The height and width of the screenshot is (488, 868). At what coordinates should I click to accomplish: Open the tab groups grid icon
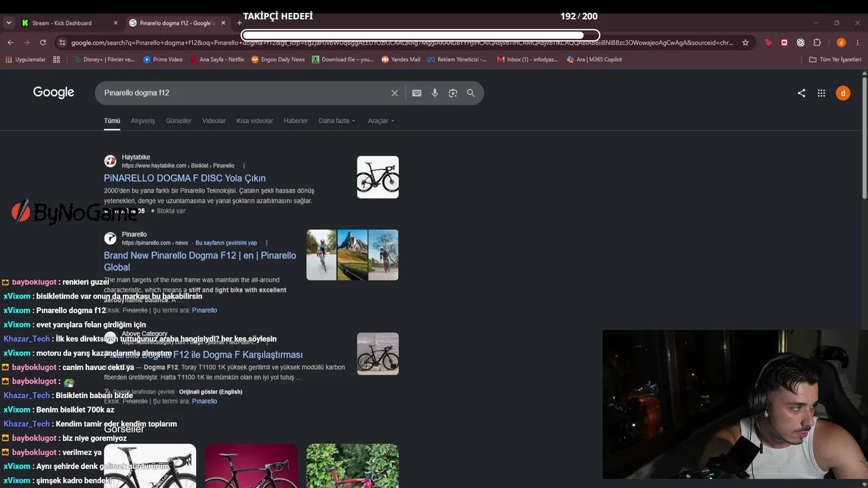pyautogui.click(x=56, y=60)
